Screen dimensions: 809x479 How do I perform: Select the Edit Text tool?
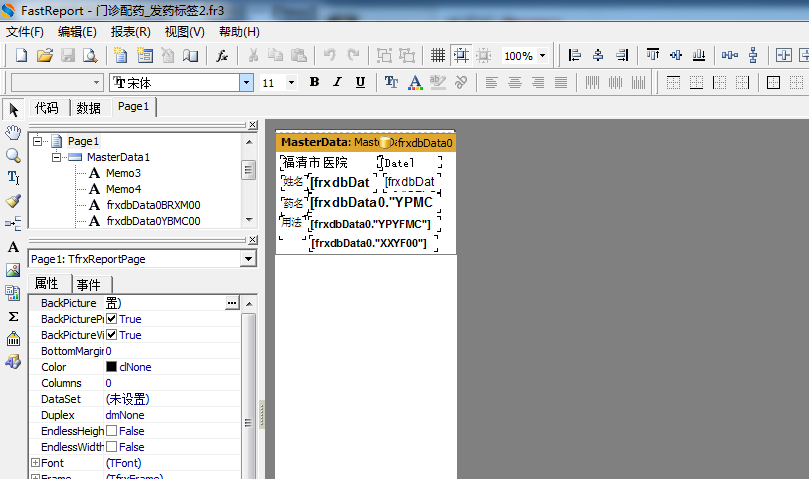(13, 178)
